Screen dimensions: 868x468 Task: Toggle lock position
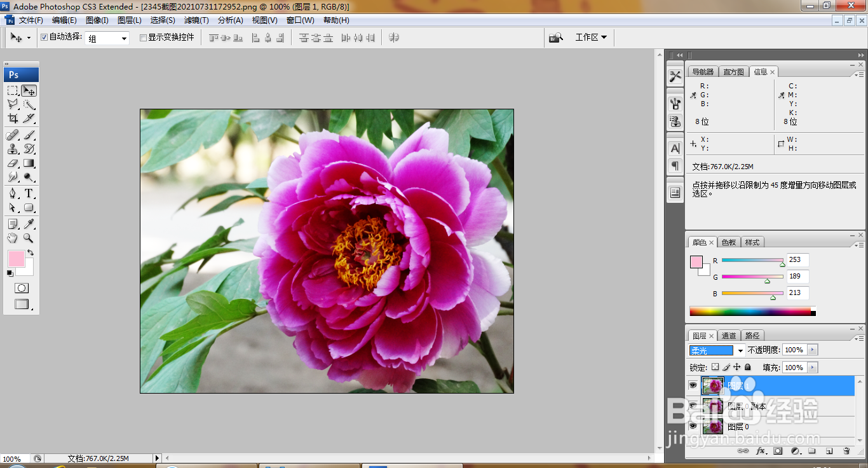pos(737,367)
